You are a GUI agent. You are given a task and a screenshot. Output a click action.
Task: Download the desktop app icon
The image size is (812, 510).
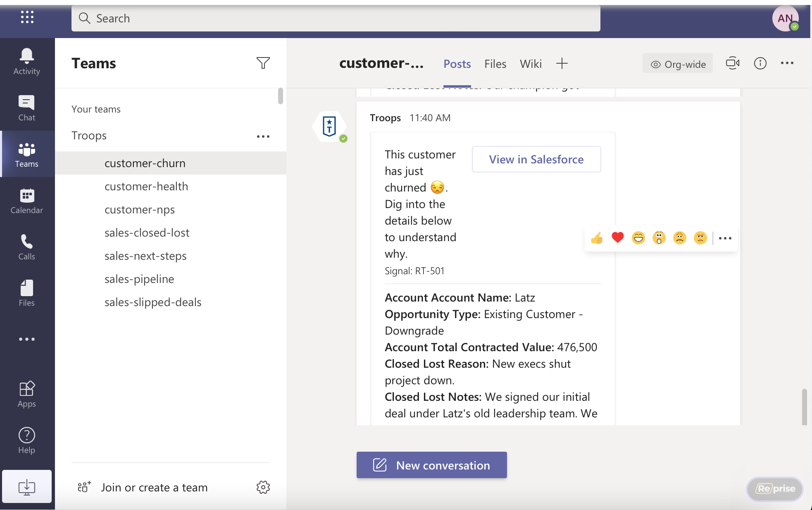pyautogui.click(x=27, y=487)
